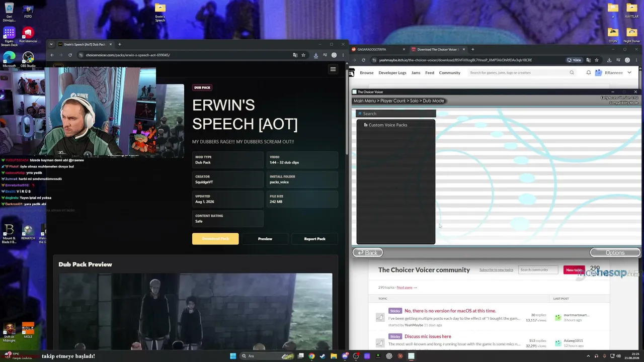The width and height of the screenshot is (644, 362).
Task: Click the taskbar search box Ara
Action: 267,356
